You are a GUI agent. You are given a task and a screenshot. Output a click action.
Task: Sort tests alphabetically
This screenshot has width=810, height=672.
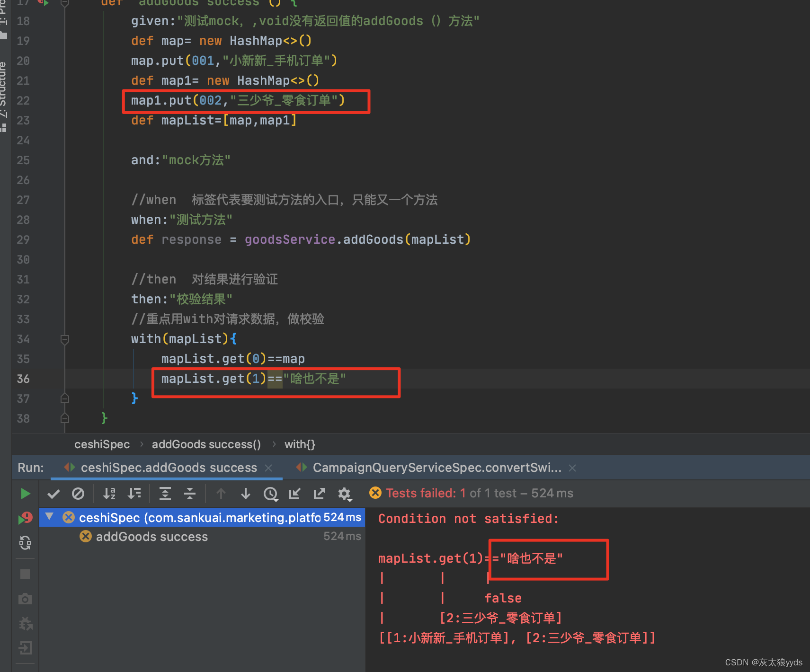click(109, 494)
